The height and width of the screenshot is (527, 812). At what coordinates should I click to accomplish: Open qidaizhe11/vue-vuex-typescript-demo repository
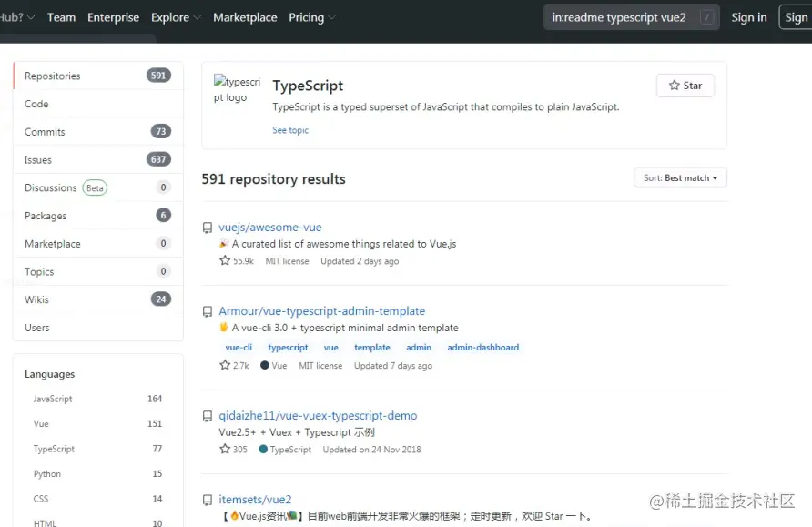[318, 415]
